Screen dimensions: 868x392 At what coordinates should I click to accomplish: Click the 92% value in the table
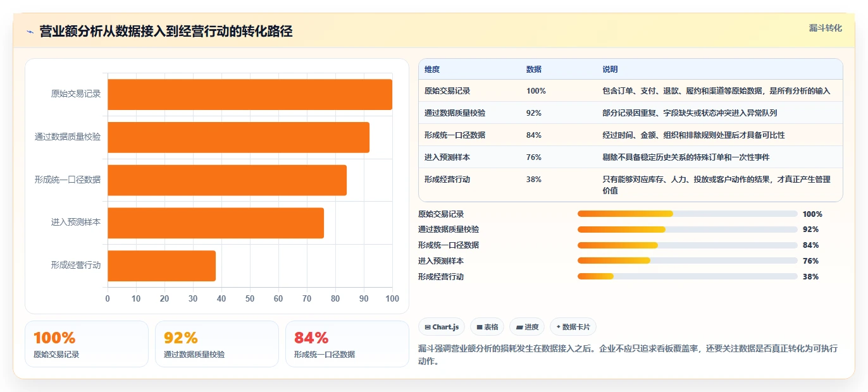coord(534,113)
